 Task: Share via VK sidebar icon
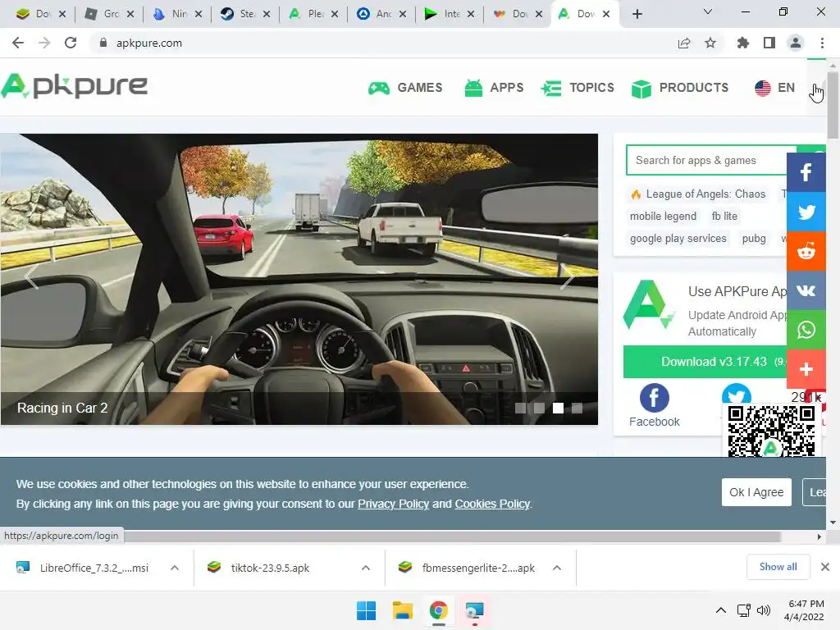coord(806,290)
